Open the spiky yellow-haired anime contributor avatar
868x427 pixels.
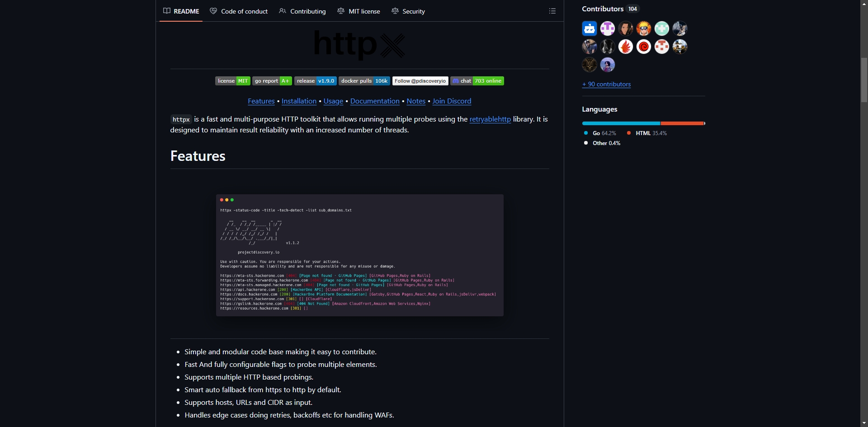pyautogui.click(x=644, y=28)
